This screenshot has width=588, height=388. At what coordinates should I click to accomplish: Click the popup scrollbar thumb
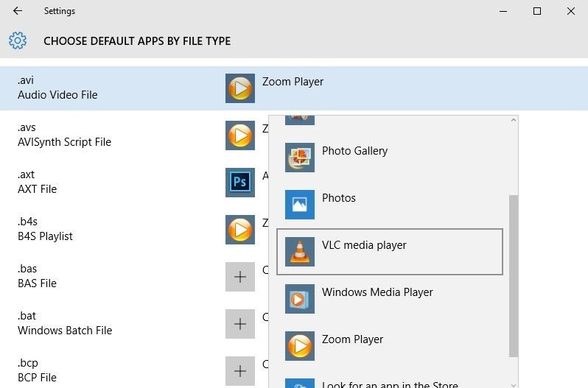tap(514, 276)
